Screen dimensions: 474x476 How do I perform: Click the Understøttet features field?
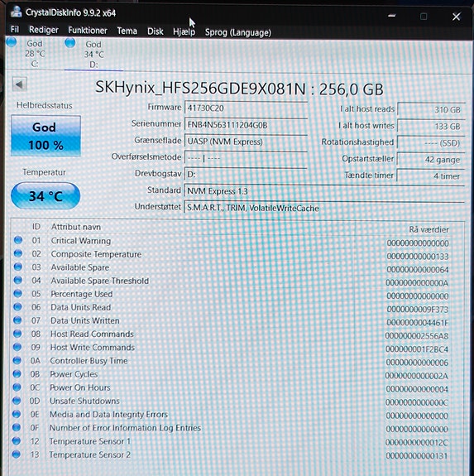point(324,208)
